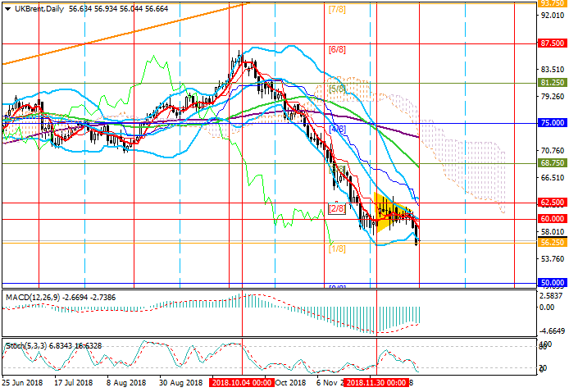
Task: Select the 2018.11.30 red date marker
Action: click(376, 383)
